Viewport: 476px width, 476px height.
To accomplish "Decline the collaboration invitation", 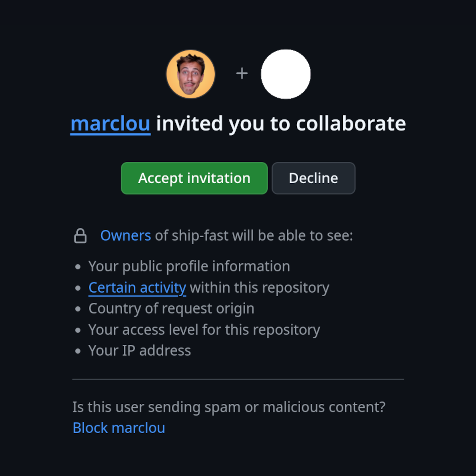I will click(x=313, y=178).
